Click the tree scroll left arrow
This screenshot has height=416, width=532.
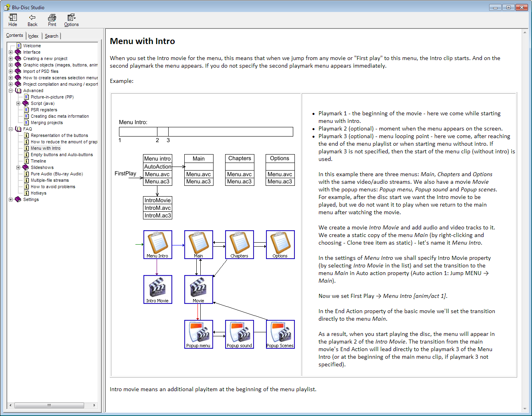[10, 405]
